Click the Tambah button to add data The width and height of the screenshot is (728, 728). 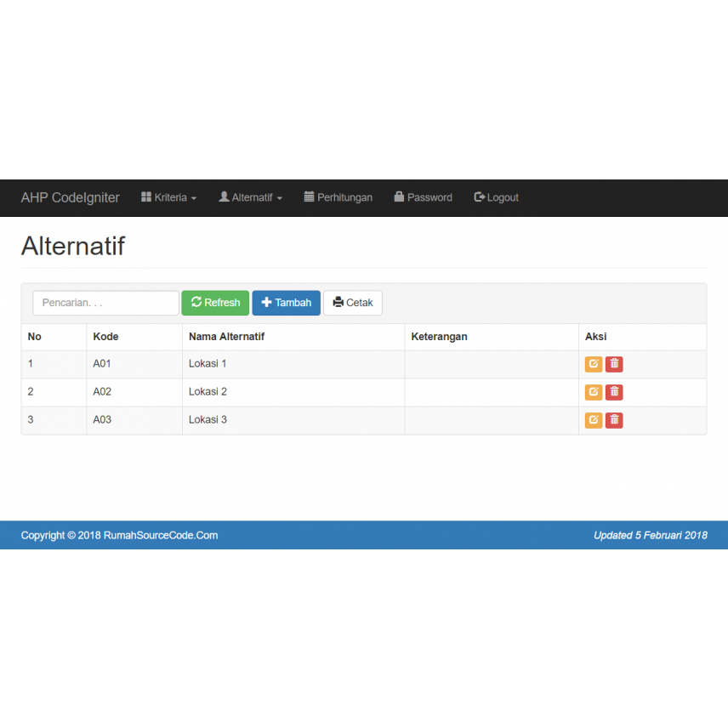[x=286, y=302]
